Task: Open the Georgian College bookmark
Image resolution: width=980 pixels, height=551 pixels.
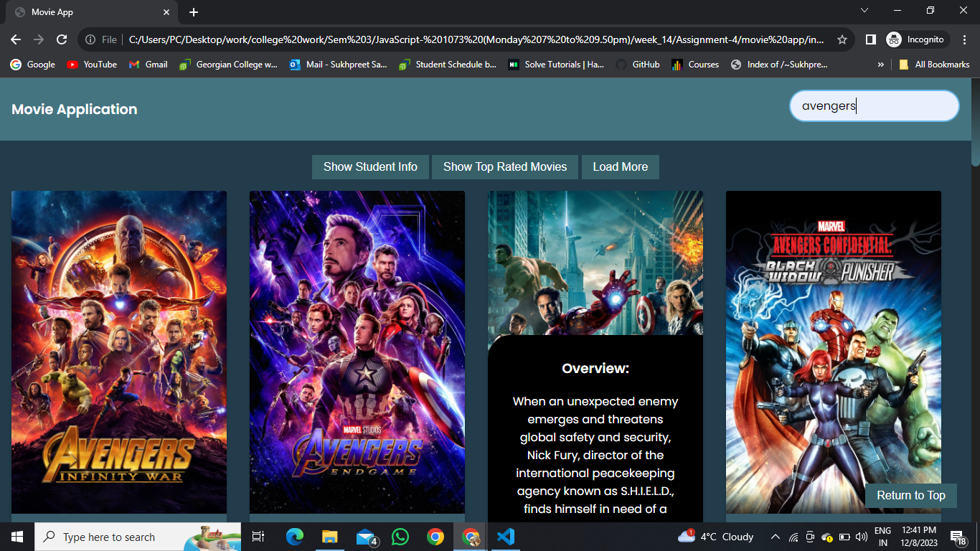Action: [x=228, y=65]
